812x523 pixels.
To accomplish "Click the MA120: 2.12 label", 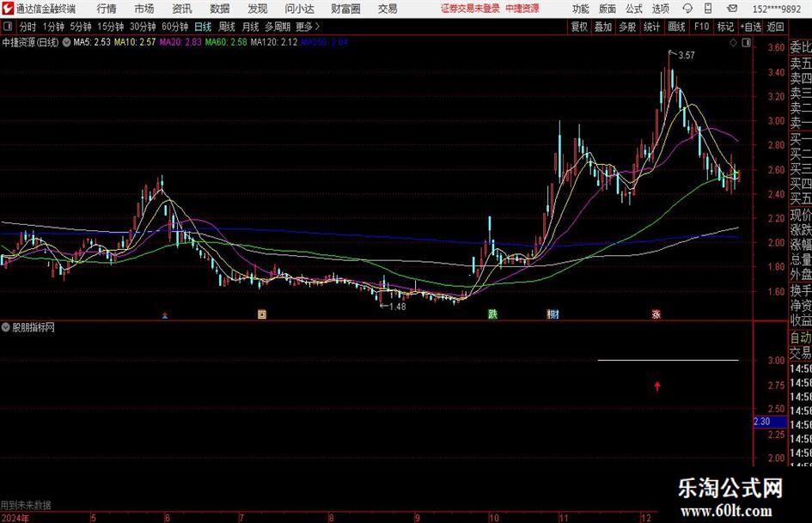I will pos(274,42).
